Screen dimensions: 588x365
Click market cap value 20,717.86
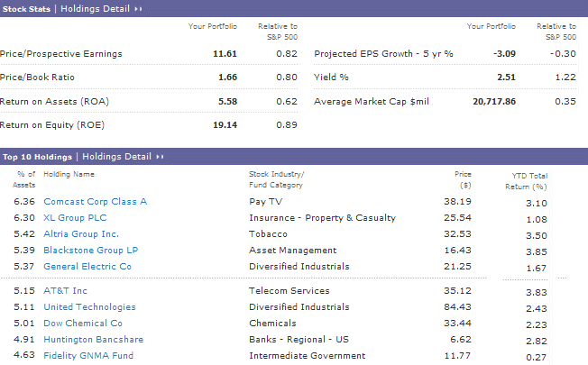pos(494,102)
